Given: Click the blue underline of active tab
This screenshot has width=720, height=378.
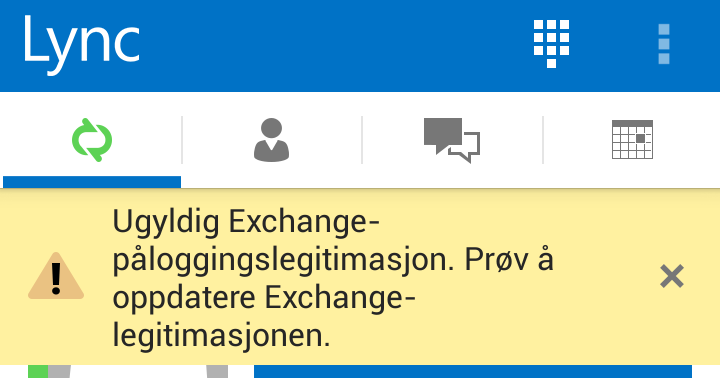Looking at the screenshot, I should point(92,182).
